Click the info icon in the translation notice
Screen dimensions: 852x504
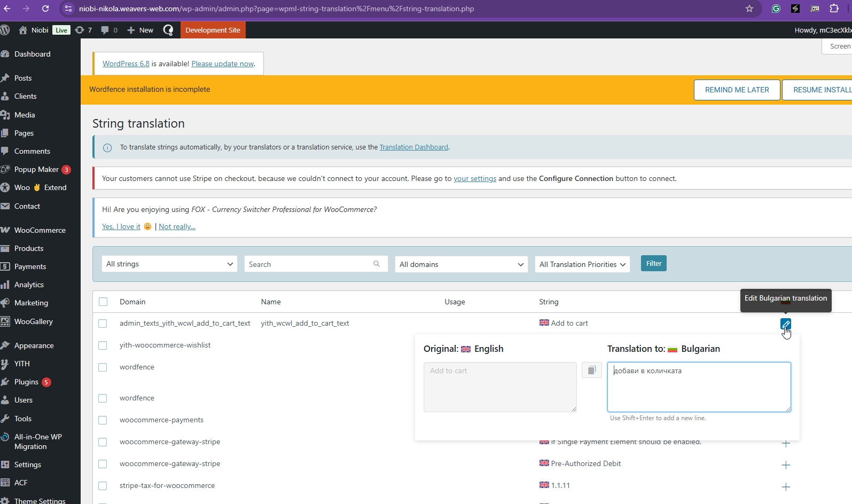click(107, 147)
